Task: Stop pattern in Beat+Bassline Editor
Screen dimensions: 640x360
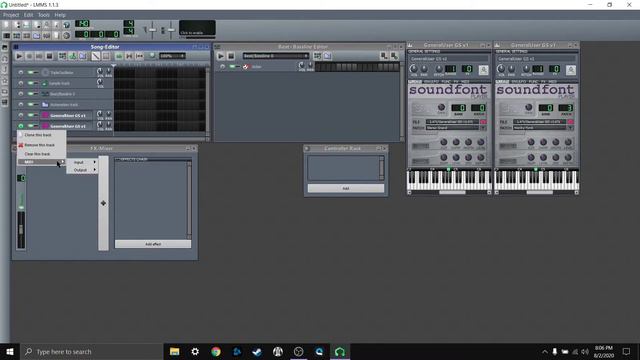Action: click(231, 56)
